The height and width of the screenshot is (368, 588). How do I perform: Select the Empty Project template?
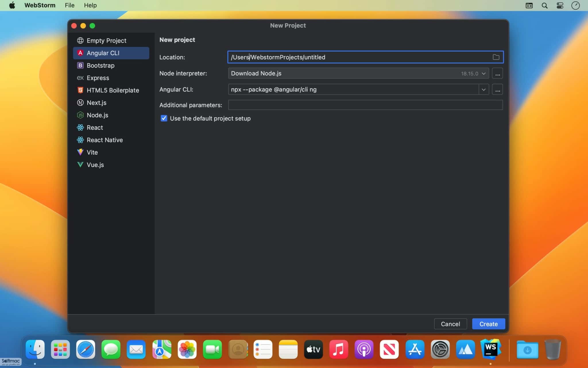(x=111, y=41)
